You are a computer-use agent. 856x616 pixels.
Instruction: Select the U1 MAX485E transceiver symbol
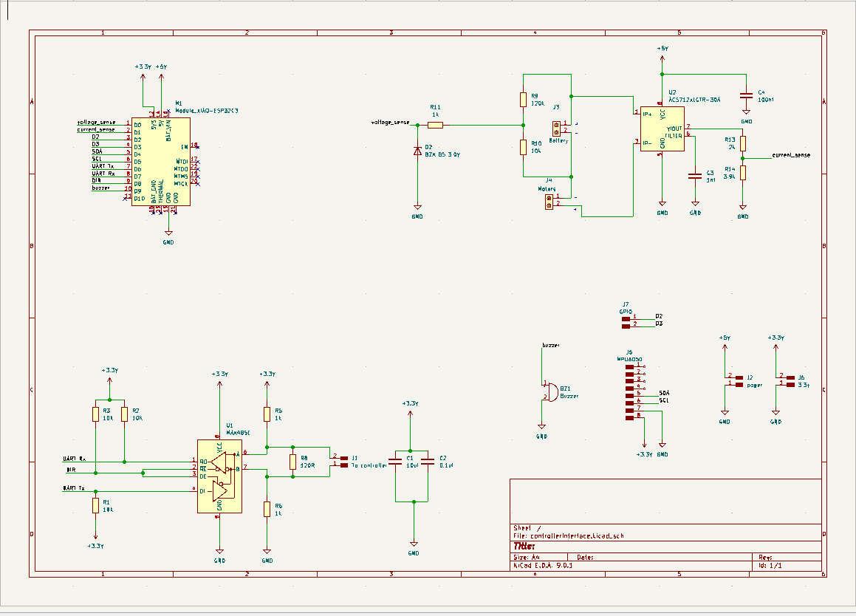tap(219, 476)
